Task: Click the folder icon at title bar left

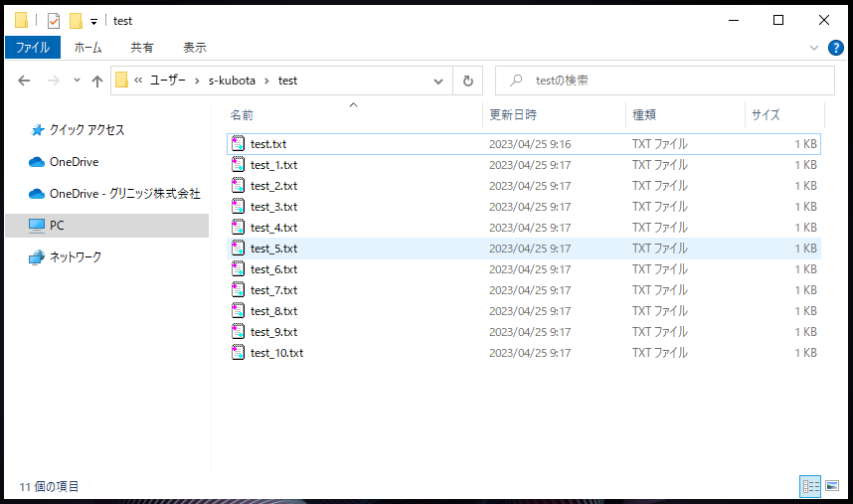Action: 21,21
